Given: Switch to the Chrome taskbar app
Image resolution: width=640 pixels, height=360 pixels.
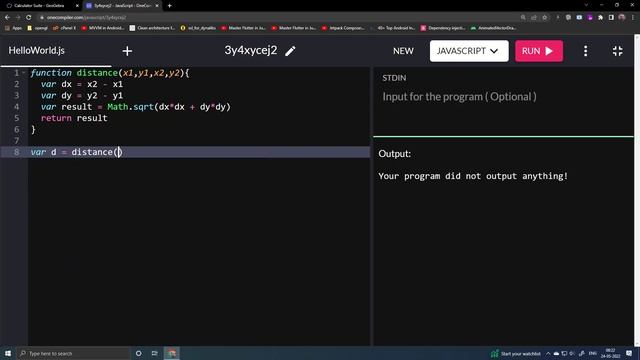Looking at the screenshot, I should coord(172,353).
